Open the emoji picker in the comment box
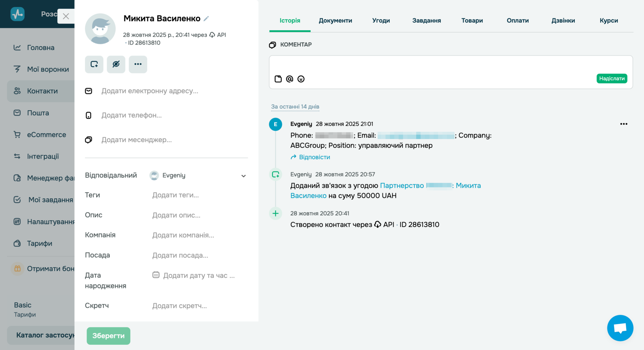This screenshot has height=350, width=644. [301, 79]
